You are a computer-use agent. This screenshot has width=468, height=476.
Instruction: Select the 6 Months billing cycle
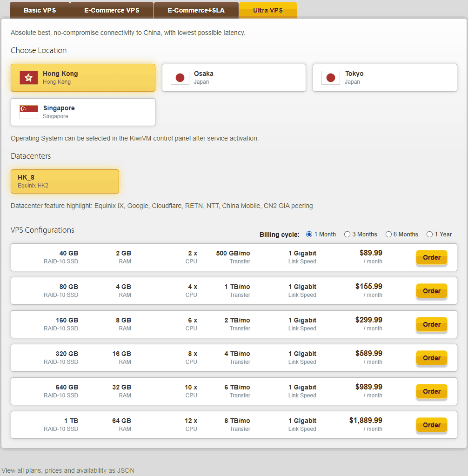click(x=388, y=235)
